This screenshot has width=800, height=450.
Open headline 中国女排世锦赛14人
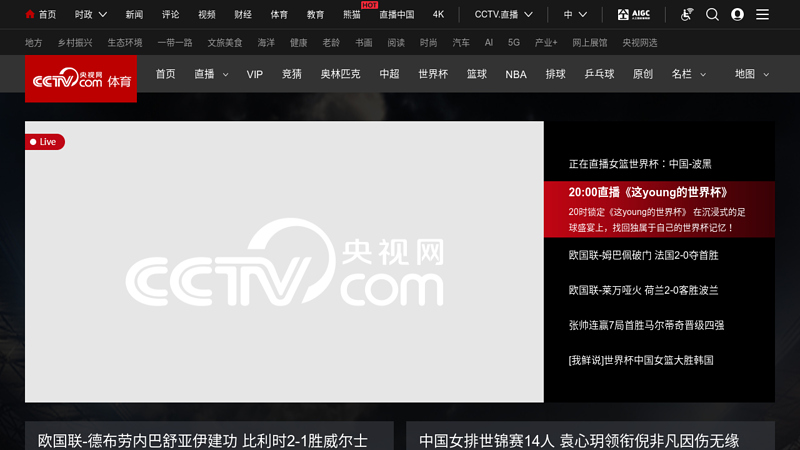(x=579, y=441)
